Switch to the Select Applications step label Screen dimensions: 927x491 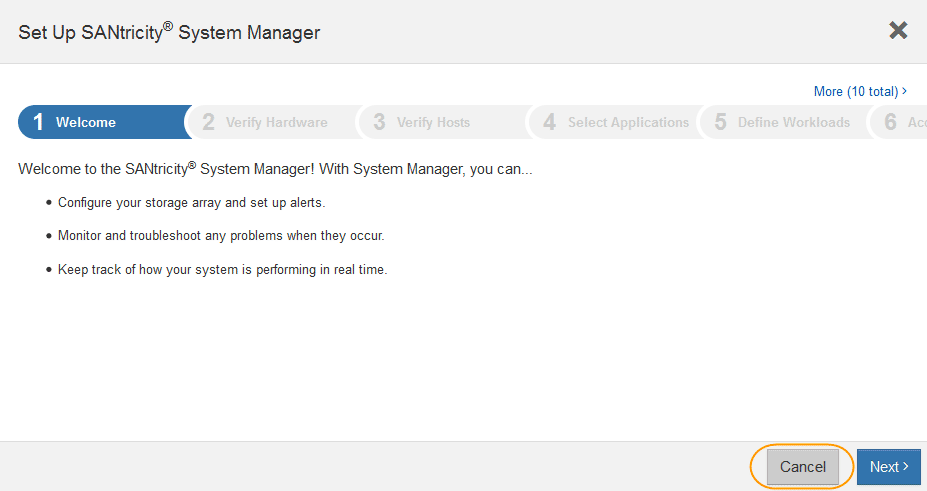[628, 122]
